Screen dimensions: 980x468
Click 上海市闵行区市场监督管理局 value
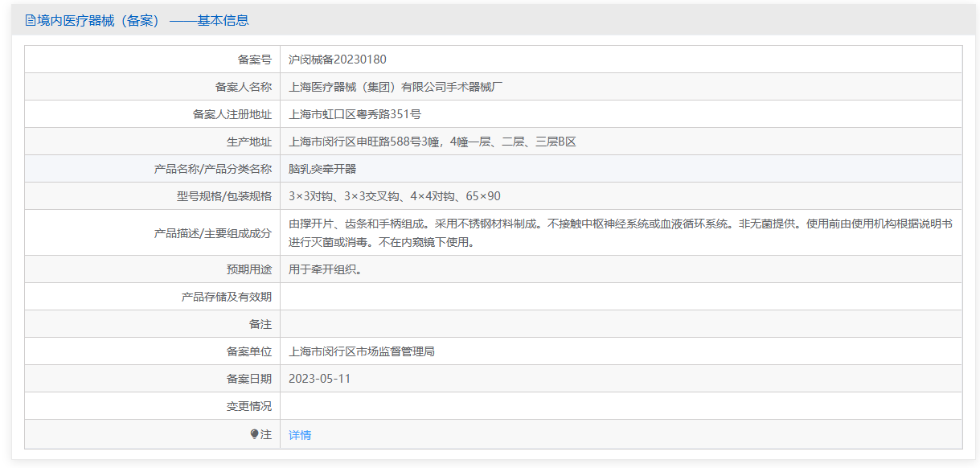click(362, 351)
